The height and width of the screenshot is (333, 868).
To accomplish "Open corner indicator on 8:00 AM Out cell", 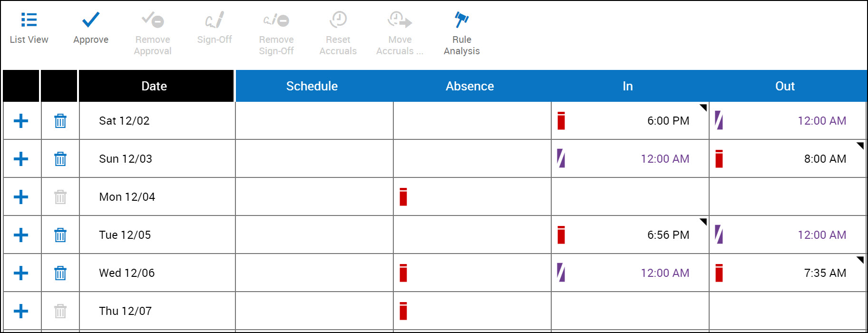I will (860, 146).
